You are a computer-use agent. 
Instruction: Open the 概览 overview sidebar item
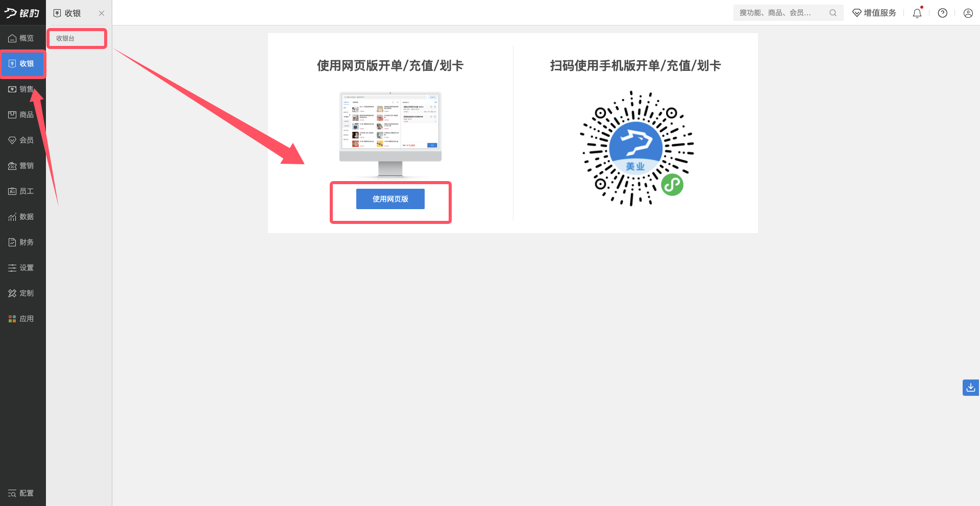pos(21,38)
